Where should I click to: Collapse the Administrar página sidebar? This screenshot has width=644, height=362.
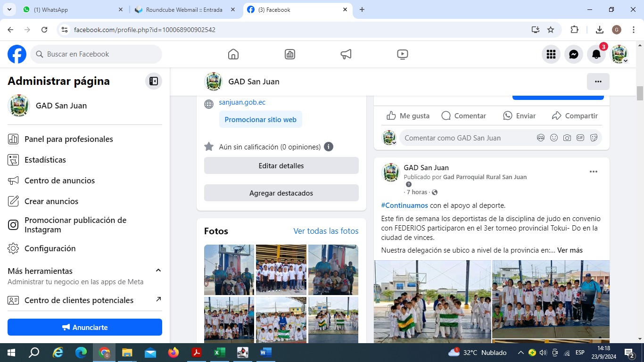154,81
